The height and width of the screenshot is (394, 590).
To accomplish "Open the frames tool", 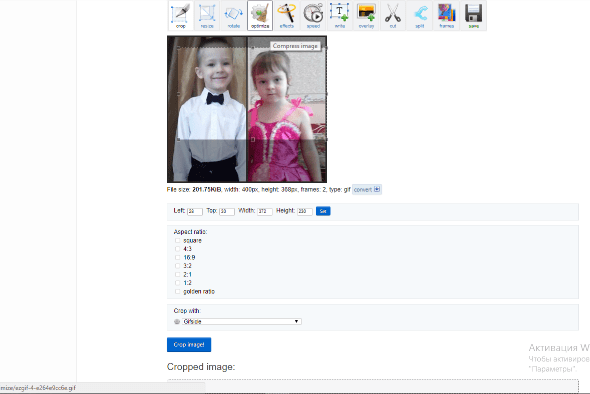I will [x=446, y=15].
